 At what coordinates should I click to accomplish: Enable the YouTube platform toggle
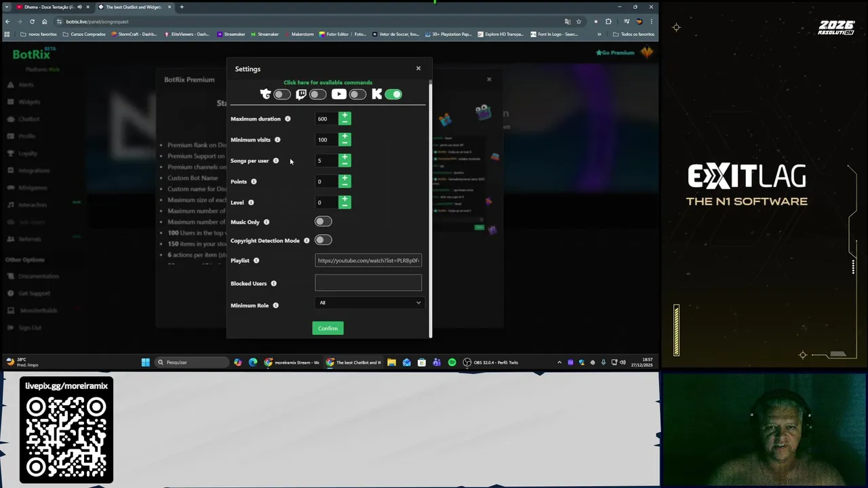357,94
